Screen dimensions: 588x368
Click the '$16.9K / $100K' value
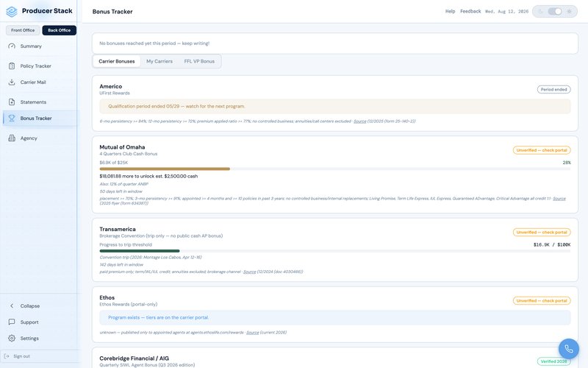coord(552,244)
